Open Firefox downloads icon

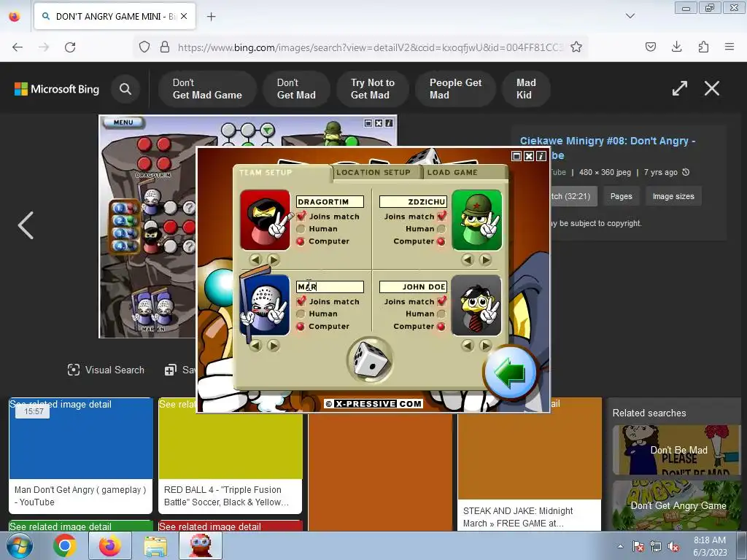676,47
